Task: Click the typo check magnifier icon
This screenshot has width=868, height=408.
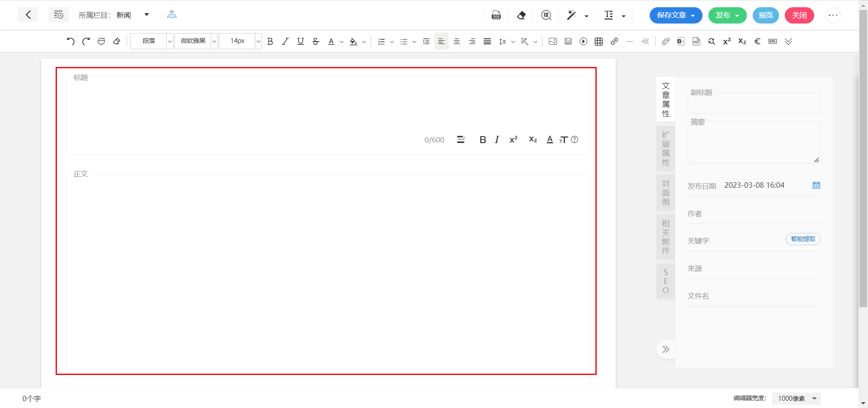Action: click(546, 15)
